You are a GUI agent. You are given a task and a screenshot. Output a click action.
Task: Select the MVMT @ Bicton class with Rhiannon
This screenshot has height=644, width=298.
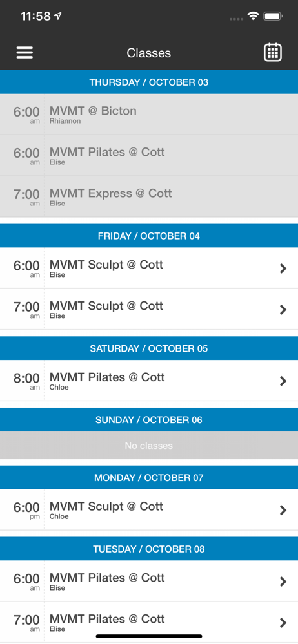point(149,115)
